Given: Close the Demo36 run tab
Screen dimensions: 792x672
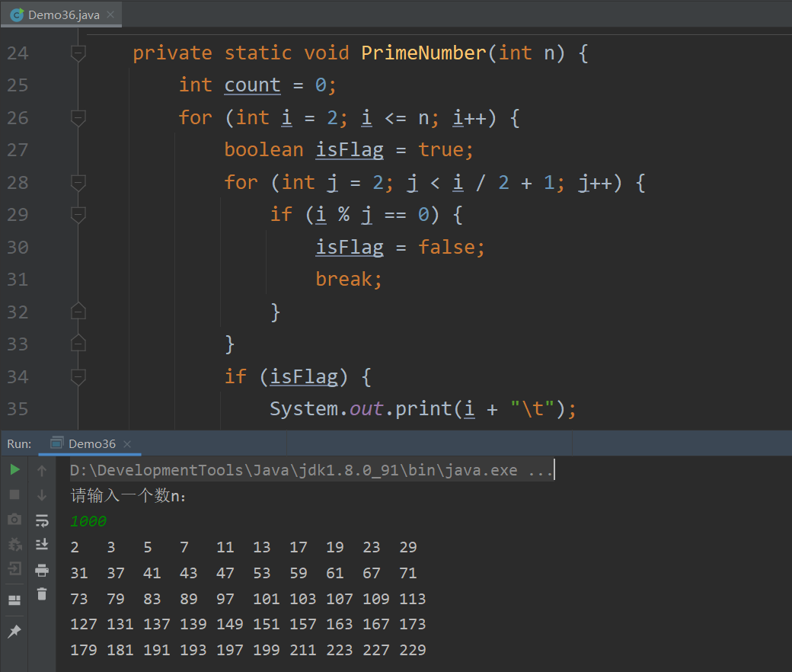Looking at the screenshot, I should click(126, 443).
